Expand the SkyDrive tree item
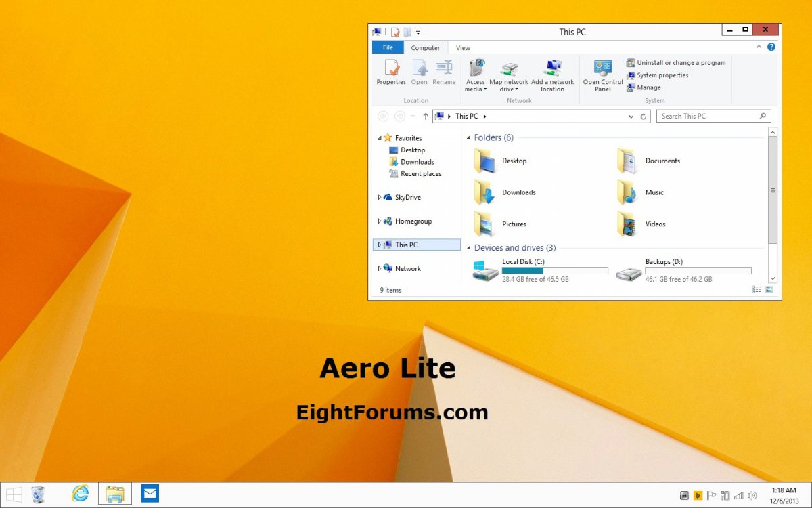812x508 pixels. tap(380, 197)
